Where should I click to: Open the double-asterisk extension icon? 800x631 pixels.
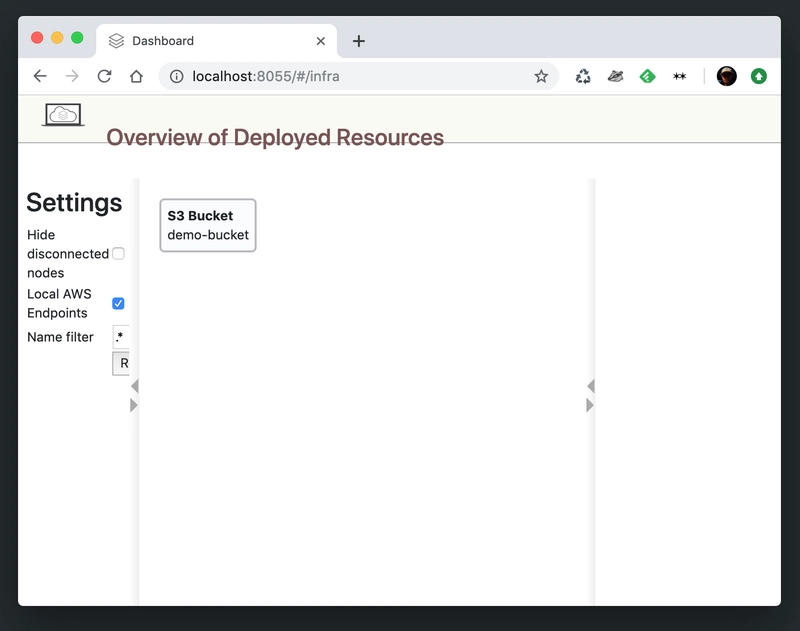[x=680, y=77]
